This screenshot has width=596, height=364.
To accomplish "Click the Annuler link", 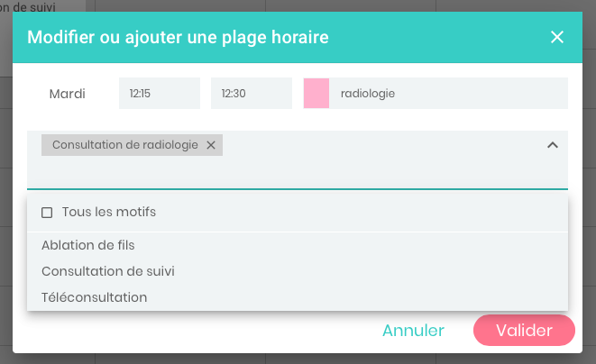I will (413, 331).
